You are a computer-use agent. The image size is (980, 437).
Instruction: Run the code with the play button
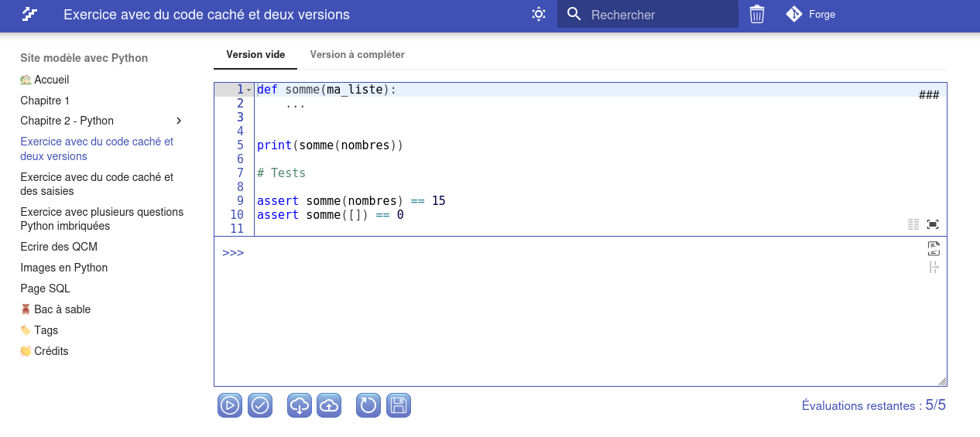point(230,405)
